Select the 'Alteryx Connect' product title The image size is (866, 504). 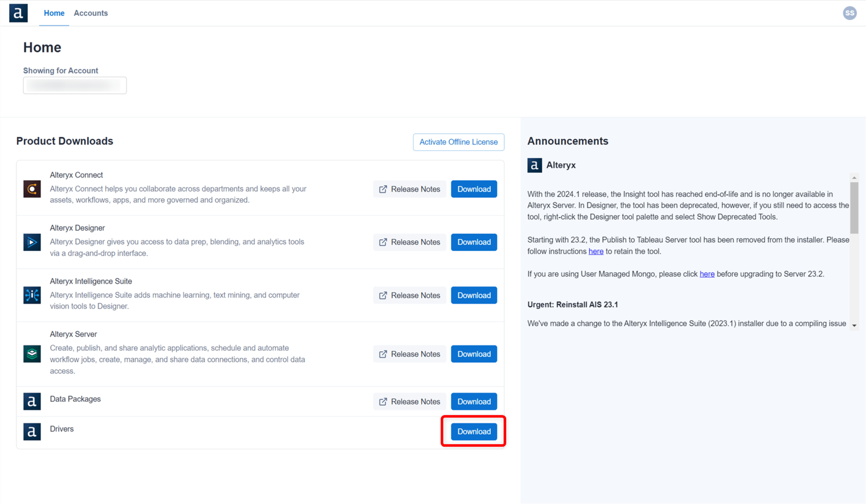tap(76, 175)
